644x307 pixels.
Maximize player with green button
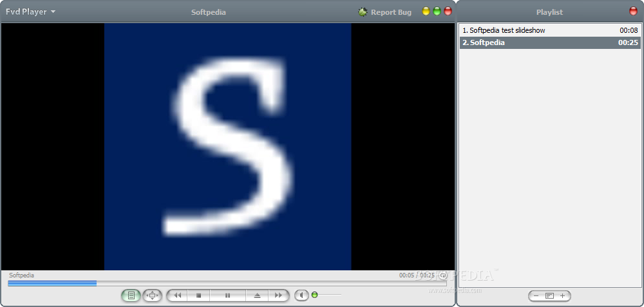pos(437,12)
